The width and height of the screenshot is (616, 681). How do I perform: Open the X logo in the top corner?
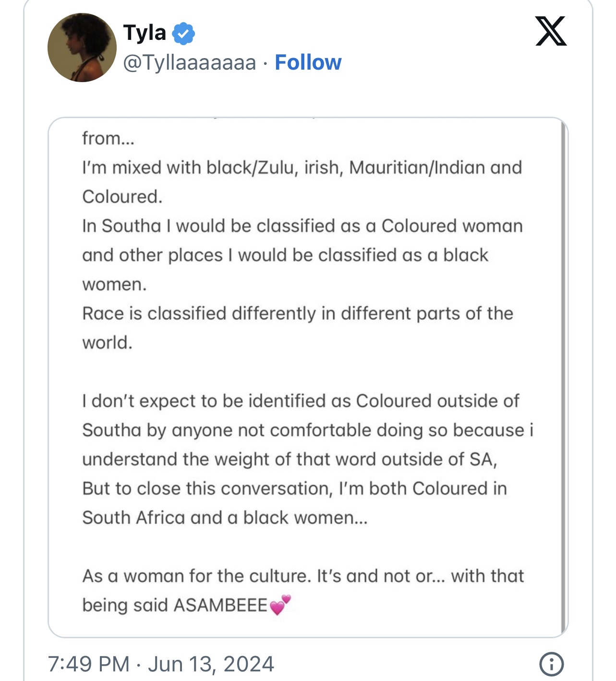pos(551,31)
